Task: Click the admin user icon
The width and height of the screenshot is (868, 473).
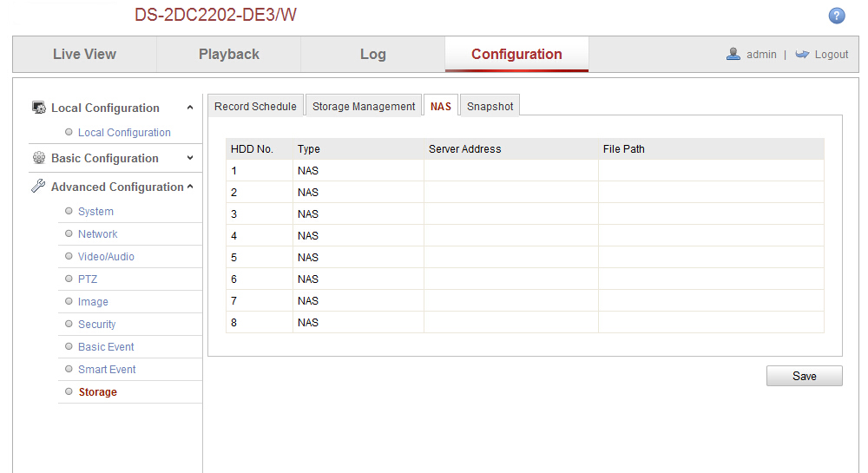Action: click(733, 54)
